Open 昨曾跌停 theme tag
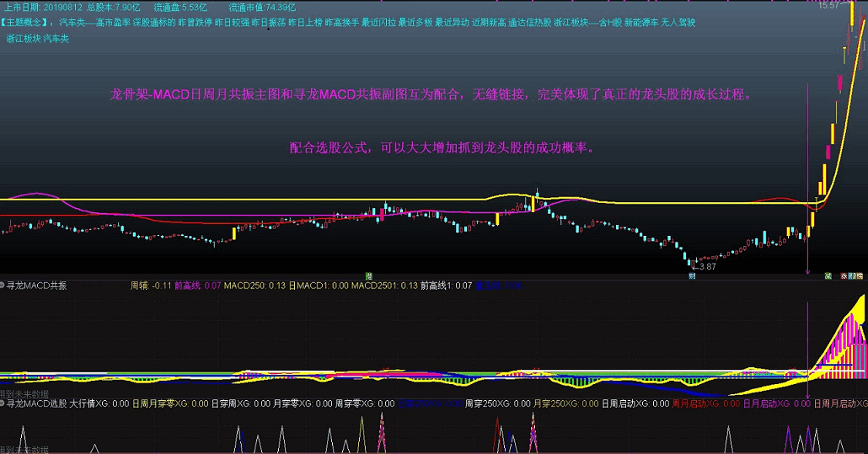Screen dimensions: 868x454 (196, 23)
